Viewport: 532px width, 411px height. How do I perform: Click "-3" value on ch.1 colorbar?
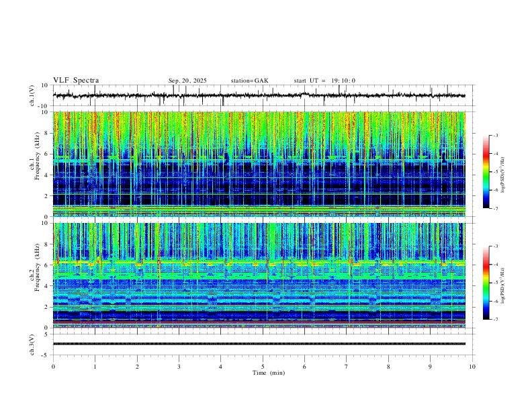[496, 135]
